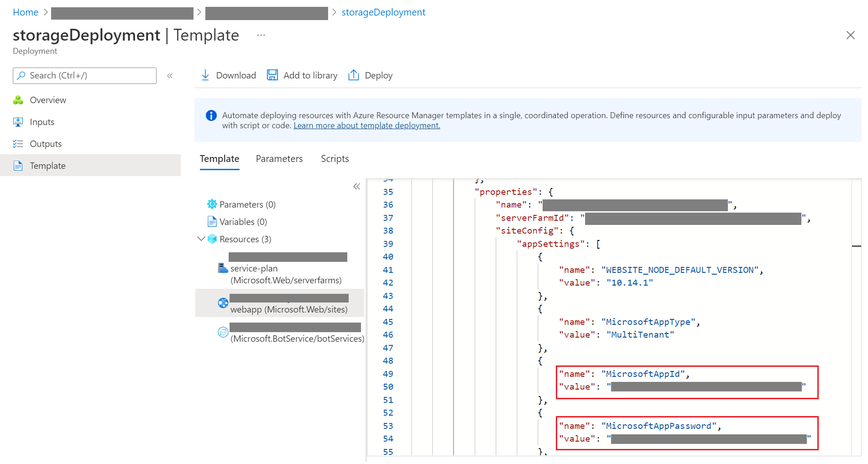Viewport: 868px width, 464px height.
Task: Open Outputs in the sidebar
Action: [90, 144]
